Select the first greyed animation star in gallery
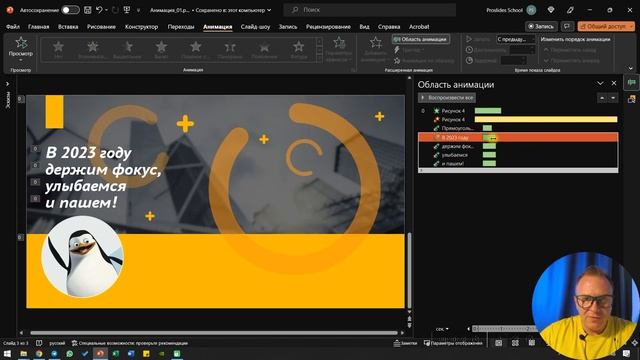640x360 pixels. (58, 47)
